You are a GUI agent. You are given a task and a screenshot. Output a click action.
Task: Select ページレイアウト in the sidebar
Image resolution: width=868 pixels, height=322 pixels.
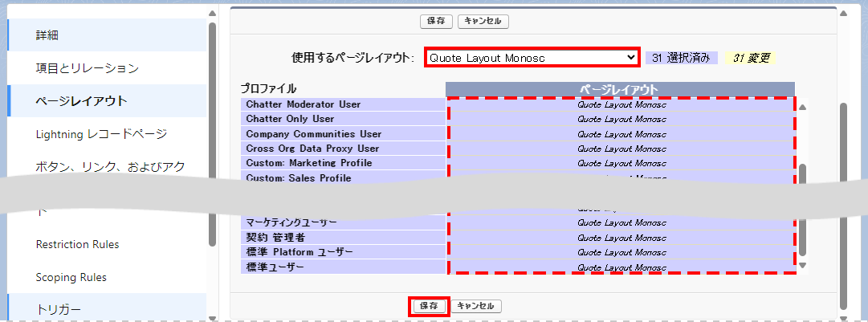(81, 101)
